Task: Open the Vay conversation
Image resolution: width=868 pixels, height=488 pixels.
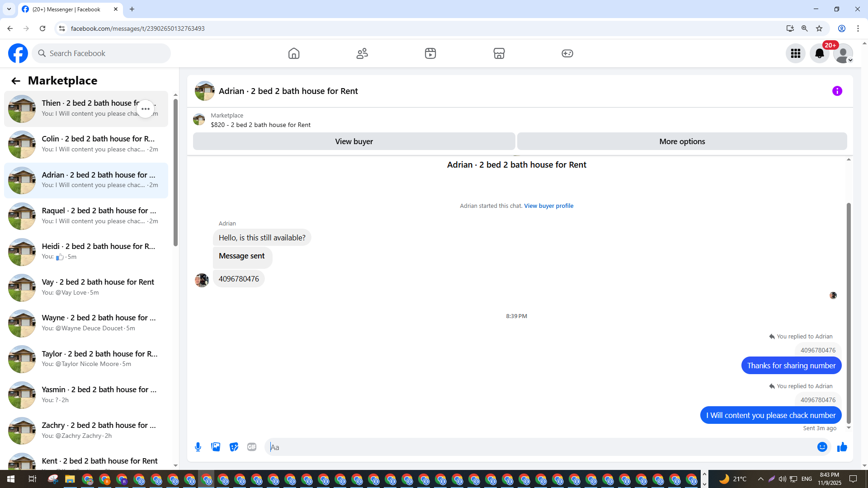Action: point(86,287)
